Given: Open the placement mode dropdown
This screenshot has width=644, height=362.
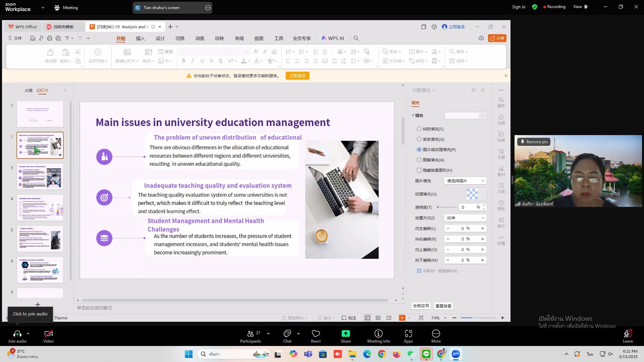Looking at the screenshot, I should tap(465, 218).
